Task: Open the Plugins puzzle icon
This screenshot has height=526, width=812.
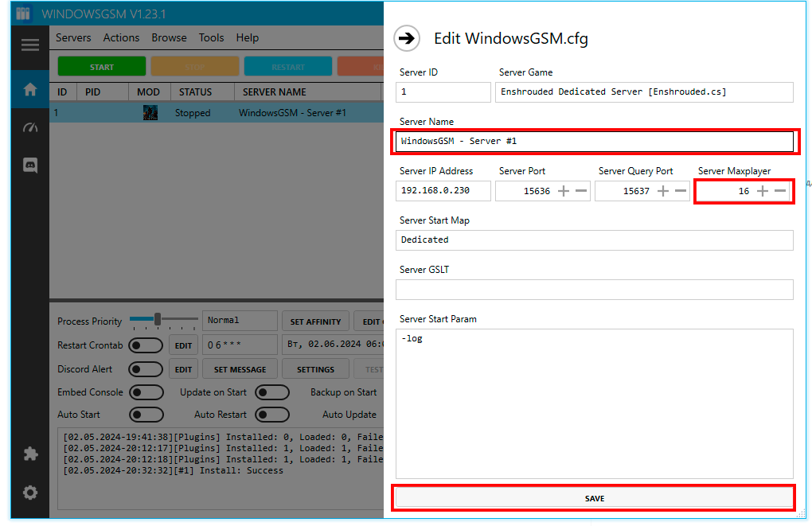Action: click(x=30, y=454)
